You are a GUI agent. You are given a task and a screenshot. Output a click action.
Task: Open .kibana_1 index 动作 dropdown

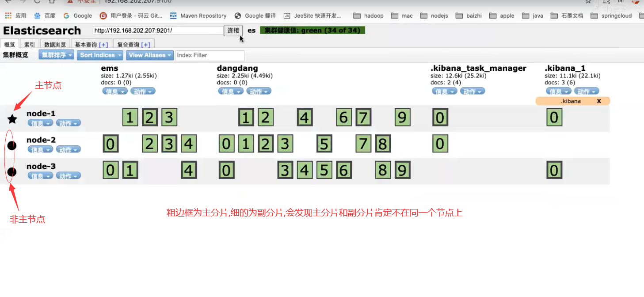[x=587, y=91]
